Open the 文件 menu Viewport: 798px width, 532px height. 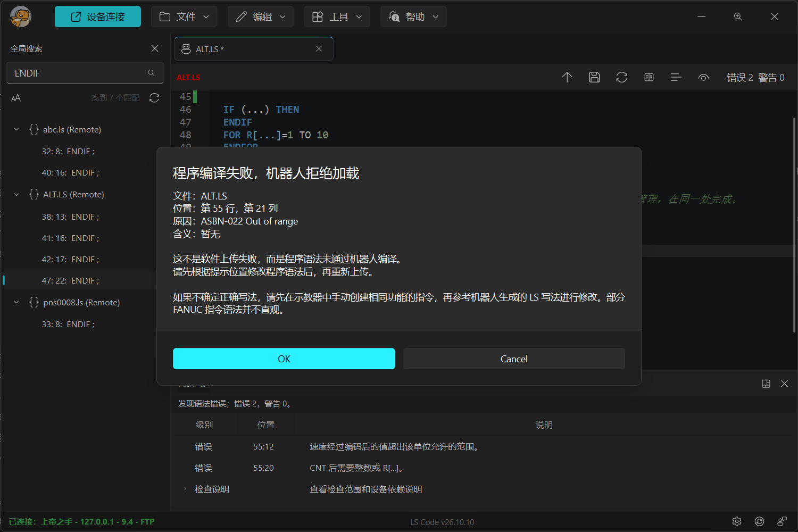point(185,16)
